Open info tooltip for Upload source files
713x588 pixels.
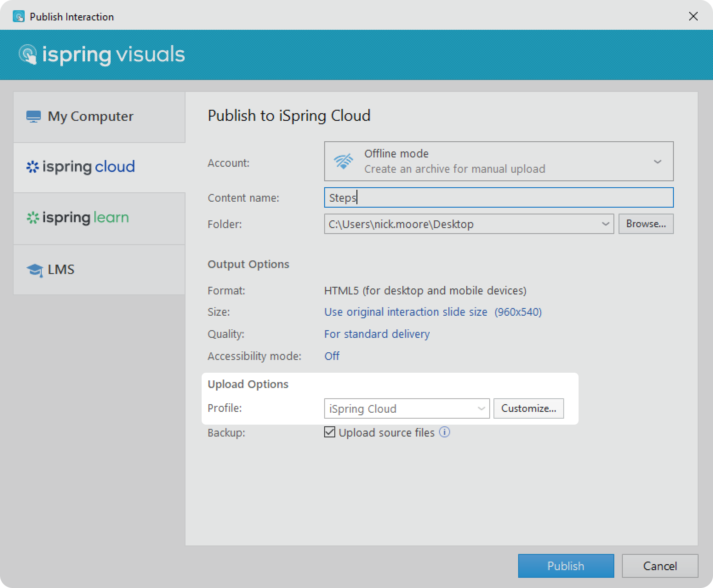tap(445, 432)
